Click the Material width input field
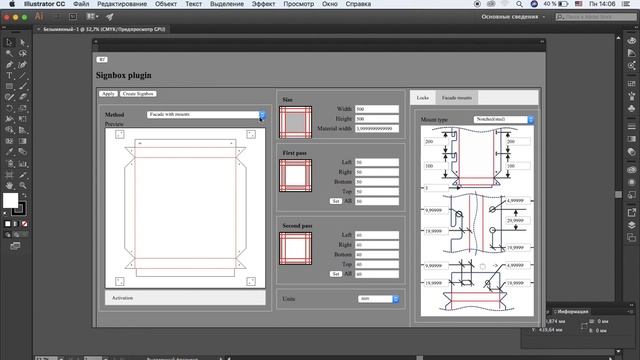The height and width of the screenshot is (360, 640). click(377, 129)
